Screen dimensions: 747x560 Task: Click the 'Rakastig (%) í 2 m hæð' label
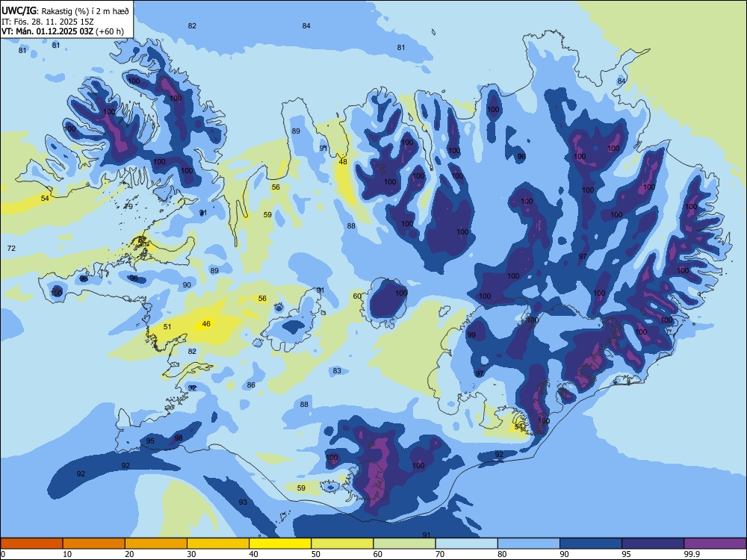pyautogui.click(x=86, y=10)
